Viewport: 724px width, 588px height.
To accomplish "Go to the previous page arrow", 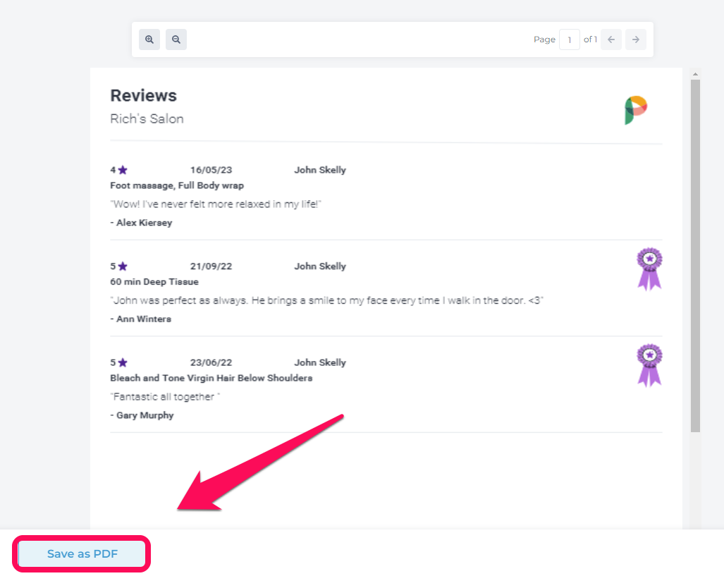I will [611, 39].
